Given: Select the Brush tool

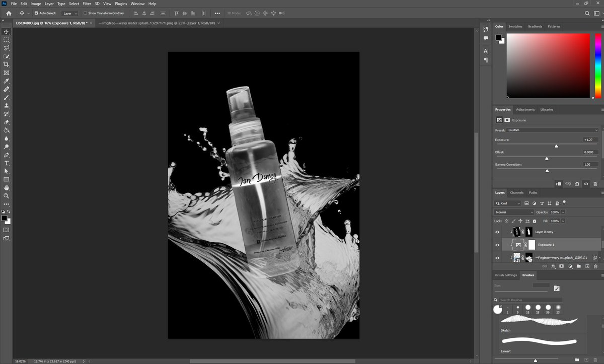Looking at the screenshot, I should pyautogui.click(x=7, y=97).
